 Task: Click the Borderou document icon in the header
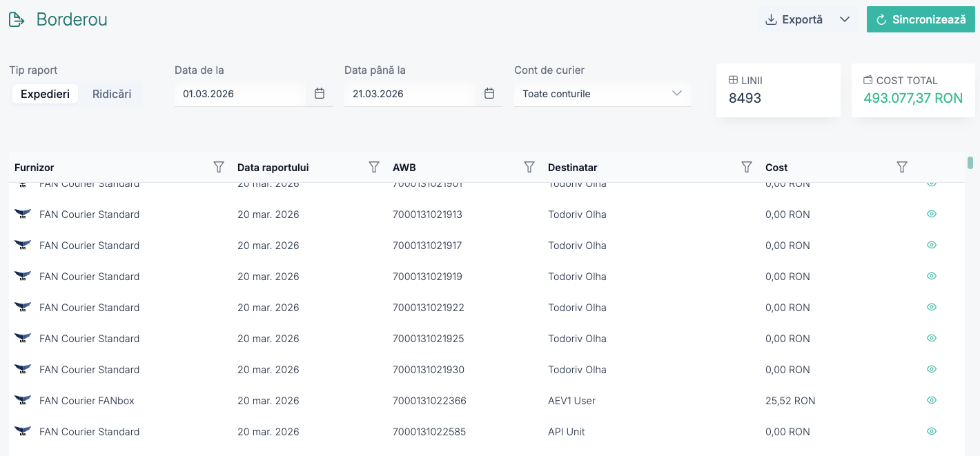(x=17, y=19)
